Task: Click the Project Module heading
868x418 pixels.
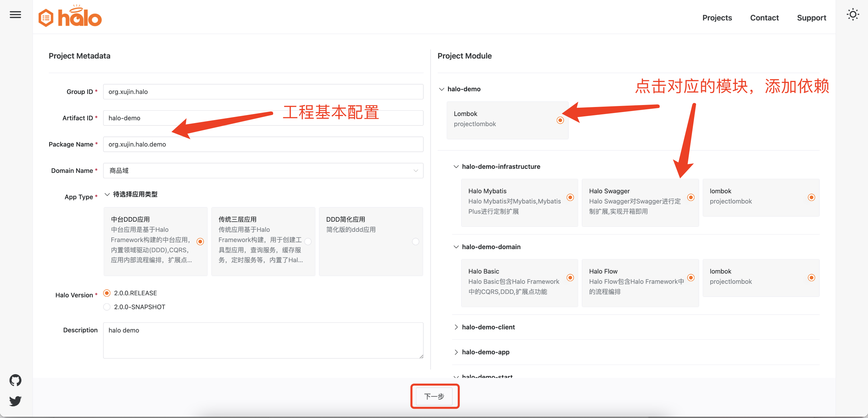Action: point(464,56)
